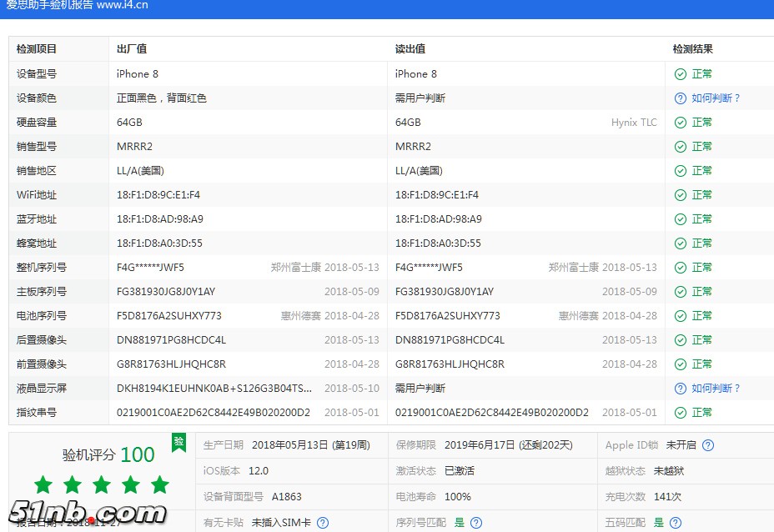Click the green 验 badge on score panel
Viewport: 774px width, 532px height.
tap(178, 441)
